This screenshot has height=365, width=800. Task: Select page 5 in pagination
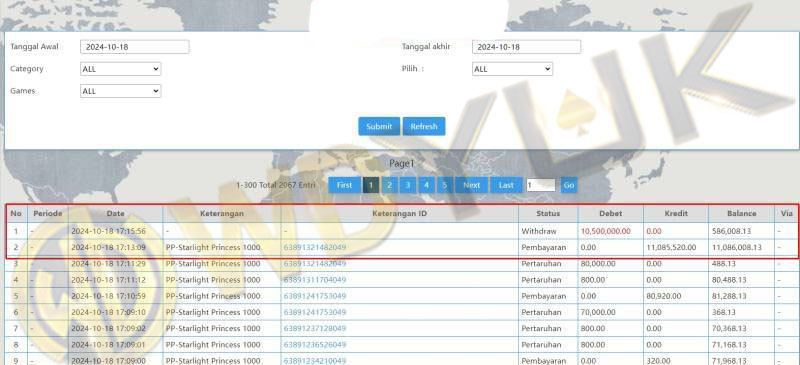click(445, 185)
